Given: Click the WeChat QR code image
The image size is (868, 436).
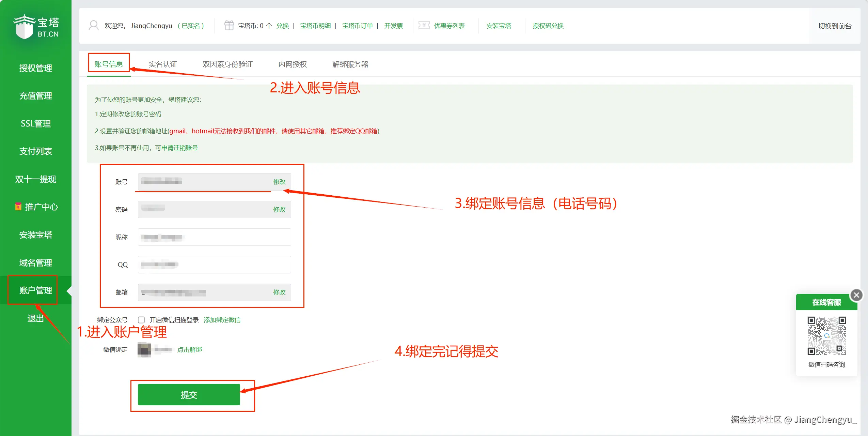Looking at the screenshot, I should pyautogui.click(x=826, y=335).
